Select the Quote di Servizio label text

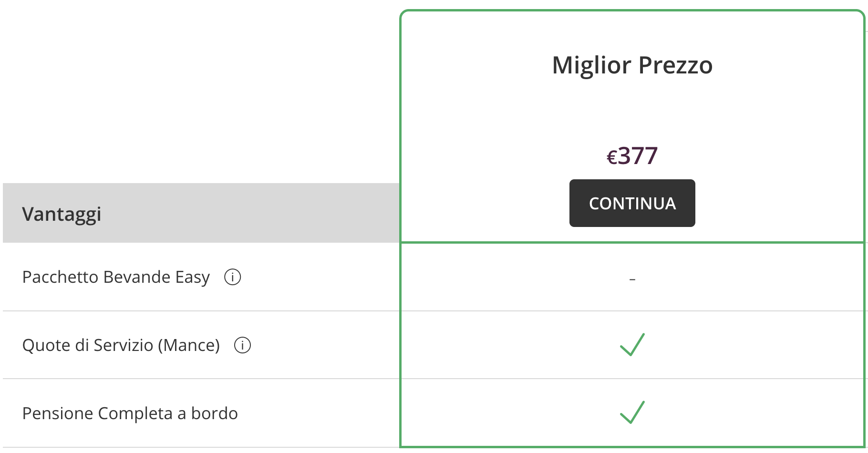(121, 345)
